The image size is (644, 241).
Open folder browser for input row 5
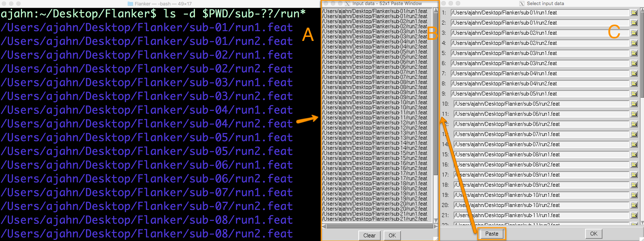(634, 53)
